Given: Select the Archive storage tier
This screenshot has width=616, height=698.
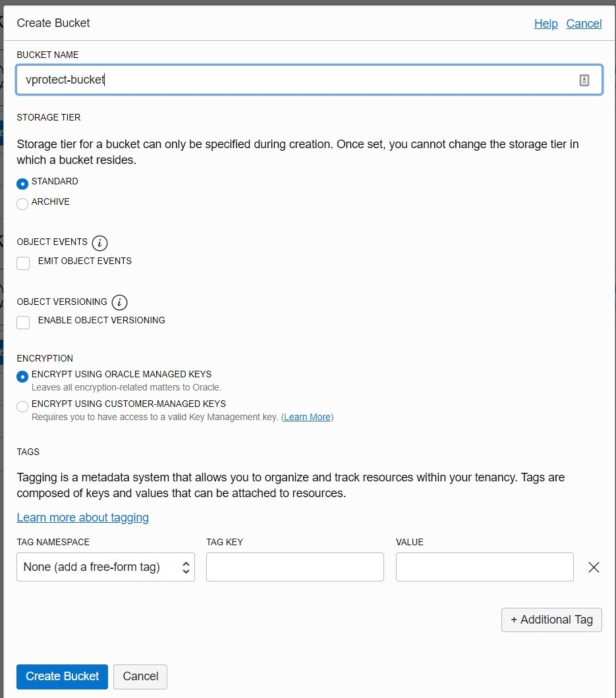Looking at the screenshot, I should 22,203.
